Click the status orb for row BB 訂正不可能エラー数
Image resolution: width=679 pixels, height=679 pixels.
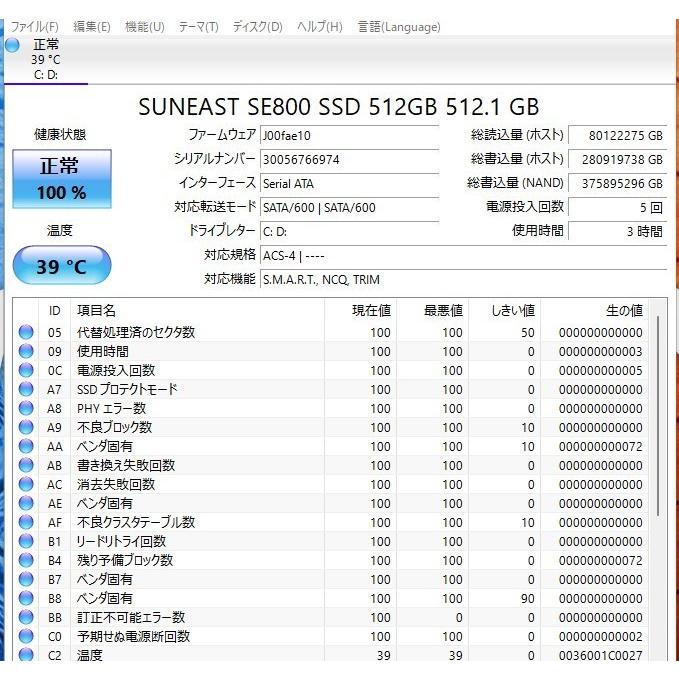pos(26,618)
